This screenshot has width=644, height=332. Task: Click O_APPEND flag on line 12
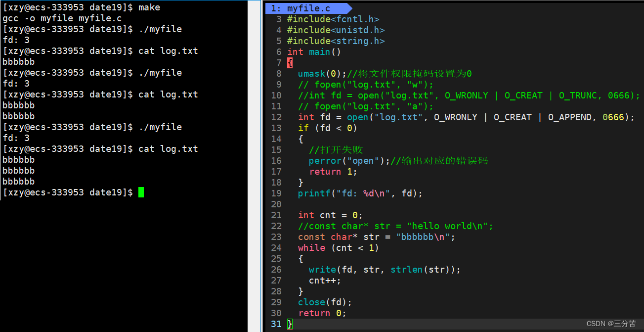click(x=569, y=117)
